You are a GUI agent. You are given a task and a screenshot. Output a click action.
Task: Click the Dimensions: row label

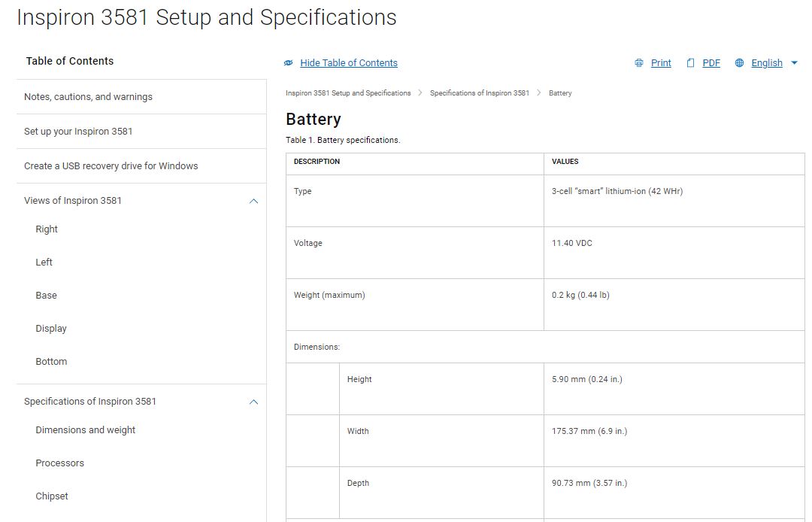click(x=317, y=347)
